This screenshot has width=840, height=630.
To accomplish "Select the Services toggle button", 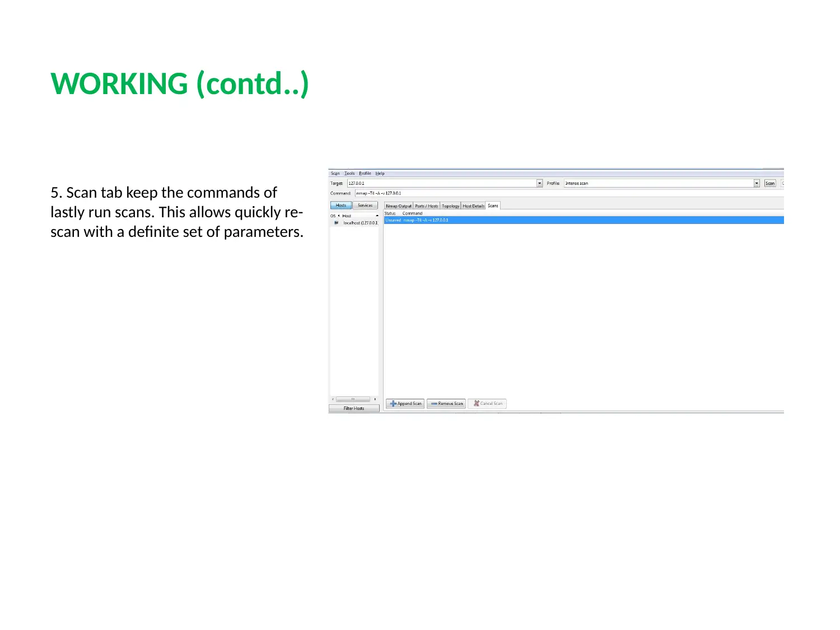I will click(365, 206).
